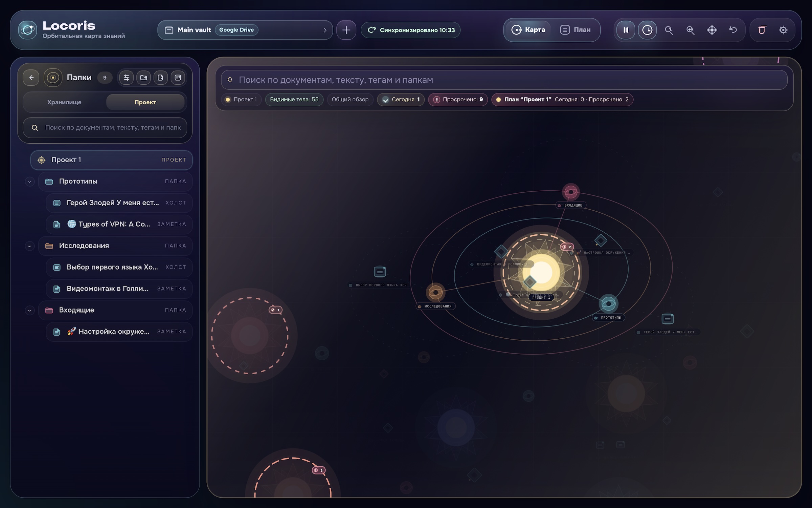Click the folder count badge 9
The image size is (812, 508).
pos(105,78)
